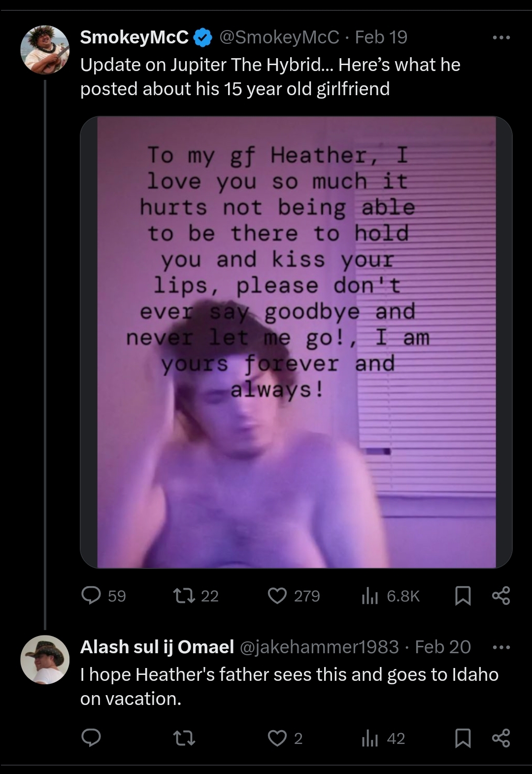Viewport: 532px width, 774px height.
Task: View analytics showing 42 views
Action: (x=383, y=738)
